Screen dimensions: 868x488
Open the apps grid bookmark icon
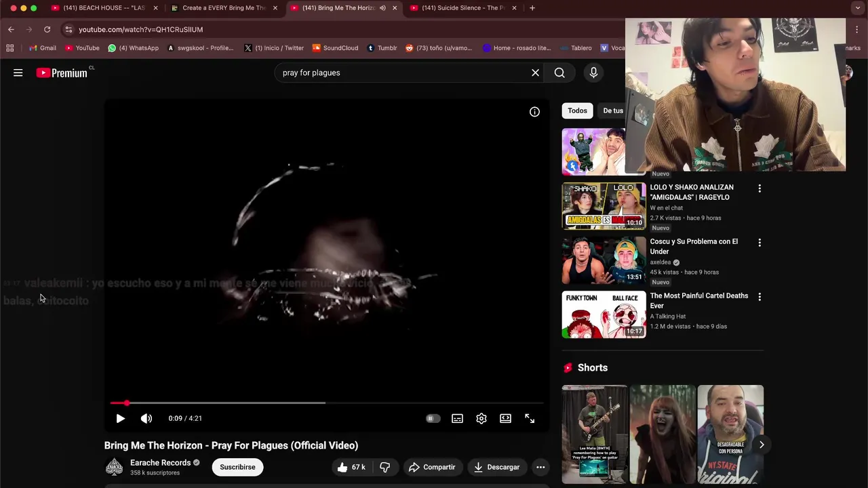[9, 48]
